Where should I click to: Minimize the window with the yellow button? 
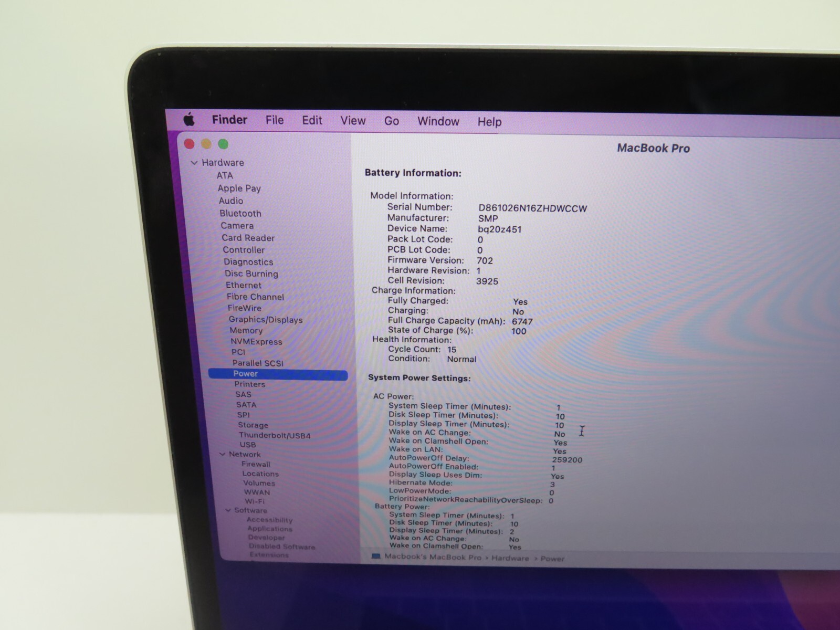tap(206, 143)
